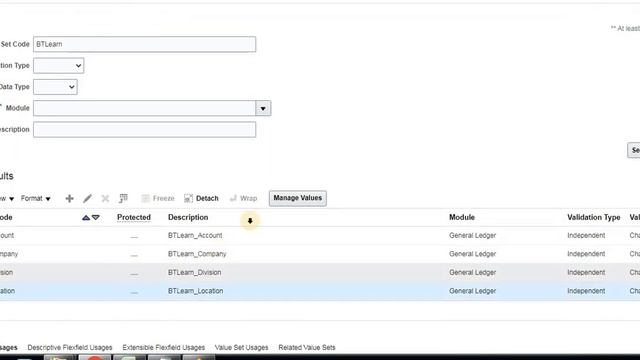Click the Protected column header
The image size is (640, 360).
click(x=134, y=218)
